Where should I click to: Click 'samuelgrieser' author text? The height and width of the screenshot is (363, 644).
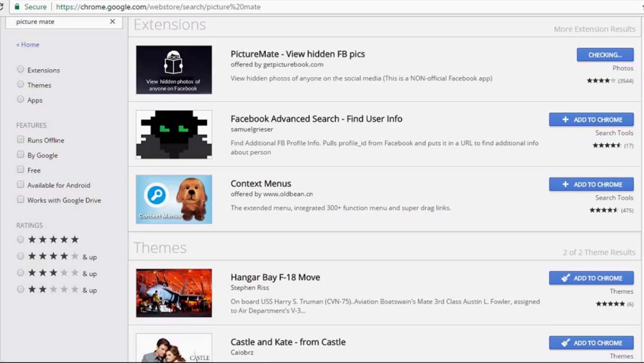tap(251, 129)
